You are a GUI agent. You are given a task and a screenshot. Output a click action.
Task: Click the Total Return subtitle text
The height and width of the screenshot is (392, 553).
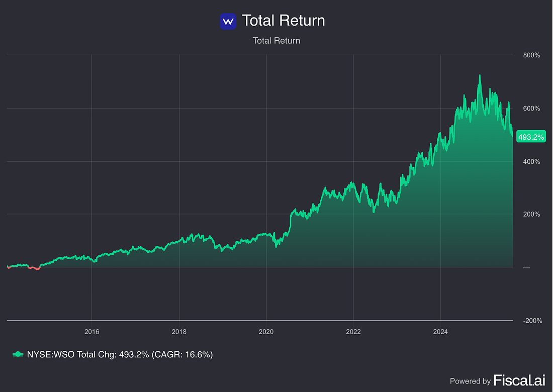pyautogui.click(x=276, y=41)
